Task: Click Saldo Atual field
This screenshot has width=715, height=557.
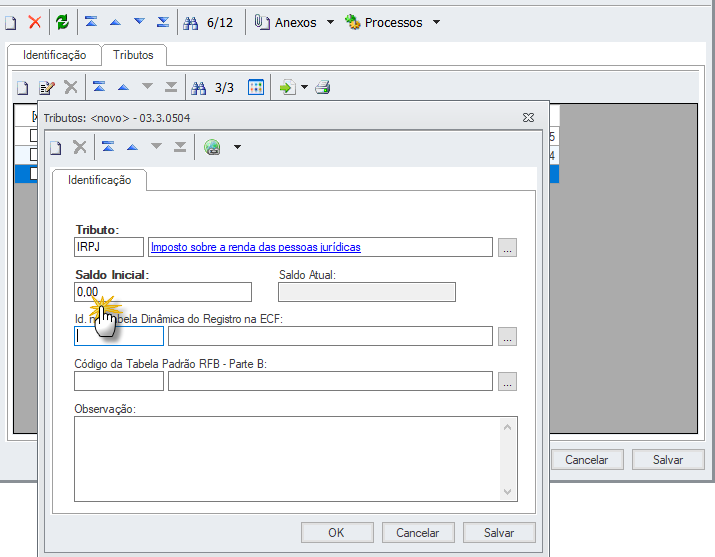Action: (x=367, y=292)
